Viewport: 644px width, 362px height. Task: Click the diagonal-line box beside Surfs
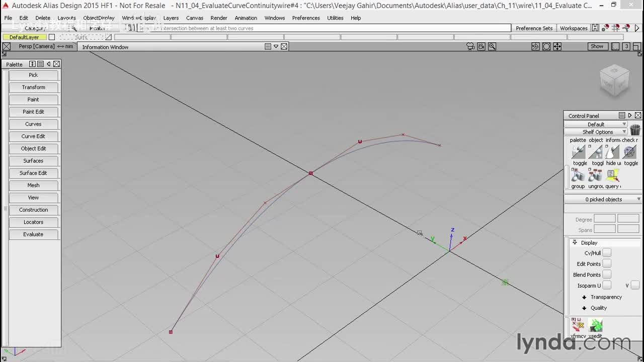click(108, 37)
